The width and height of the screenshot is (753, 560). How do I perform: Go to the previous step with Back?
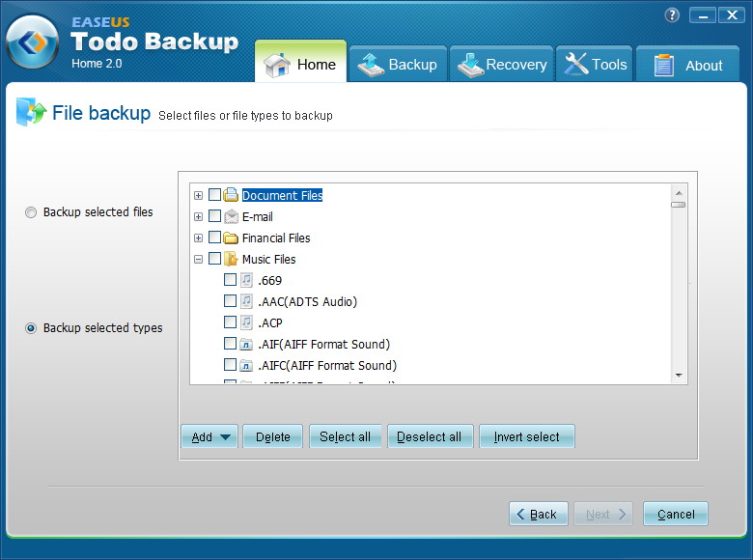(539, 514)
